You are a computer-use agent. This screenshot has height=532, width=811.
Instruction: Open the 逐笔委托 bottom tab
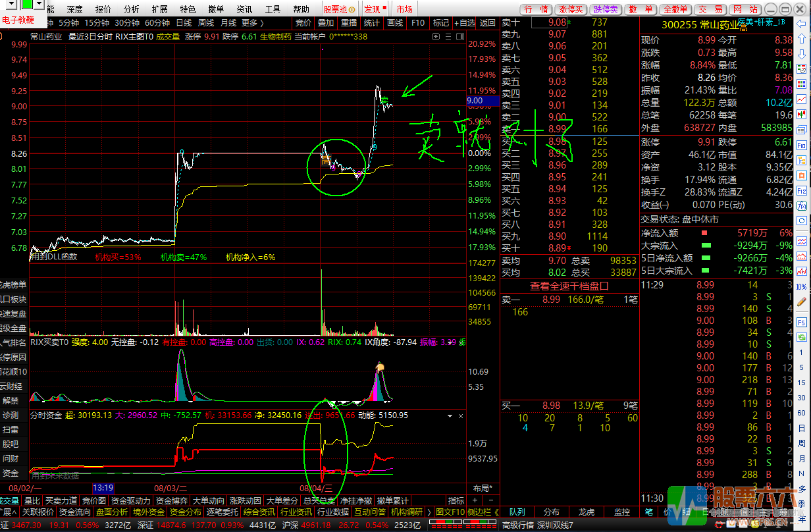coord(222,512)
